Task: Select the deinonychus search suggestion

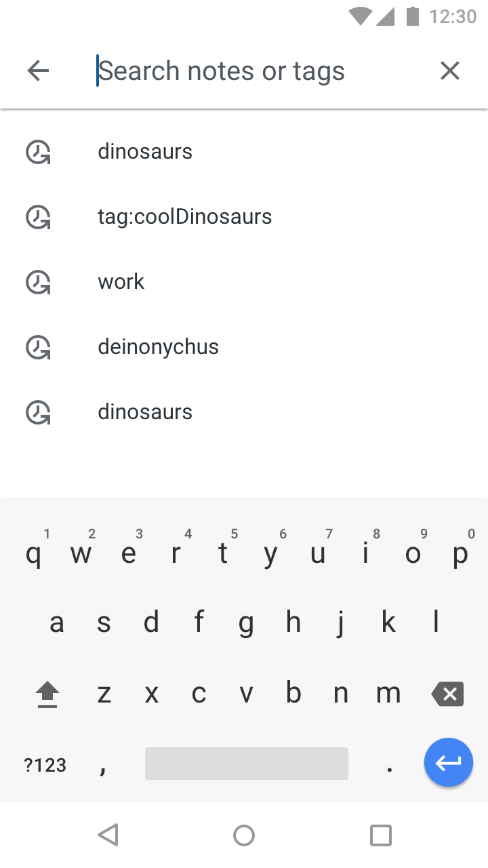Action: [x=158, y=347]
